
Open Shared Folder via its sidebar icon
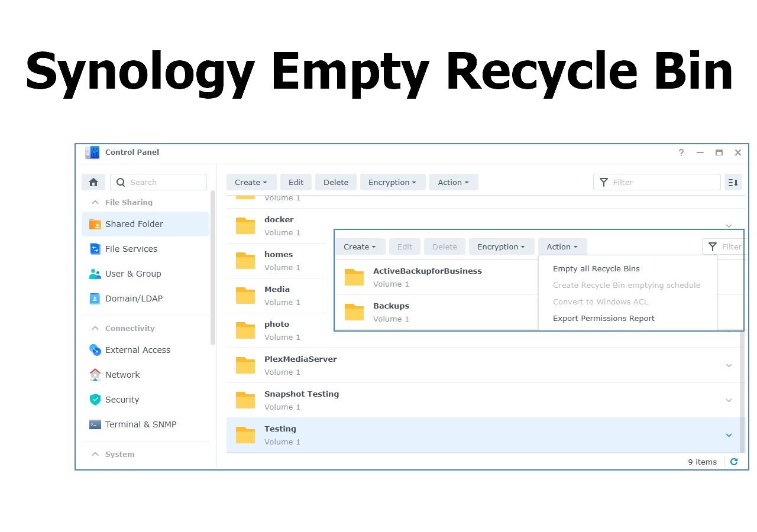point(95,224)
